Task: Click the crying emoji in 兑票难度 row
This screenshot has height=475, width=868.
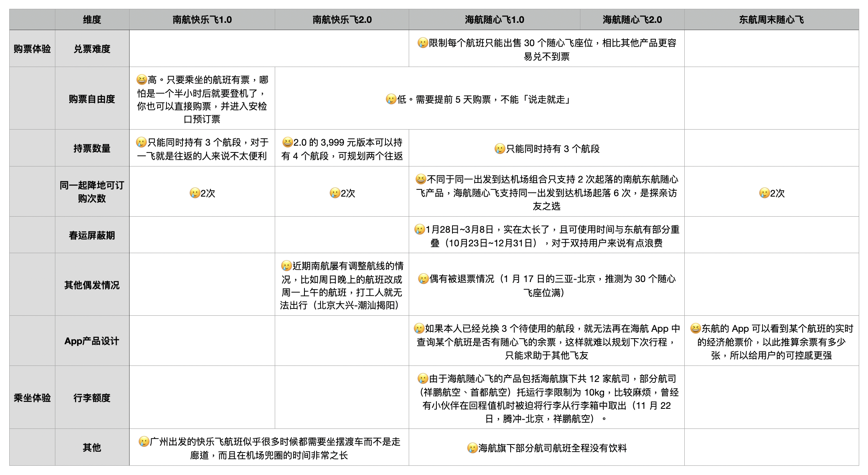Action: point(422,43)
